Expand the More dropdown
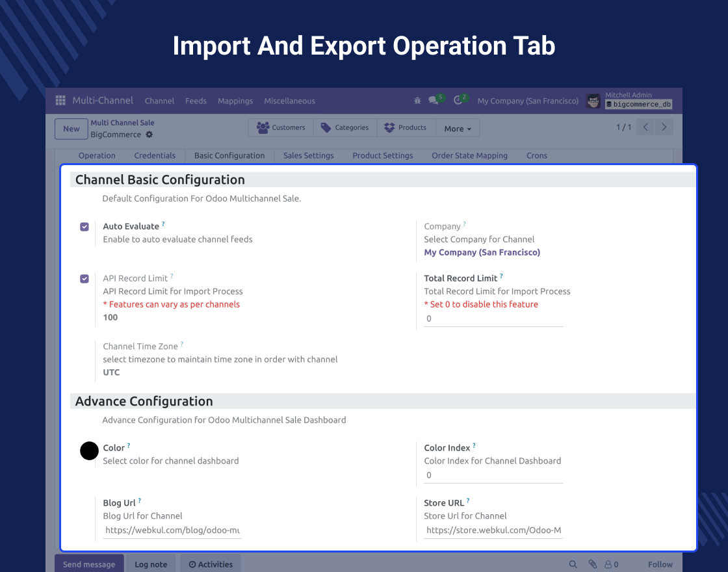Screen dimensions: 728x572 tap(458, 129)
